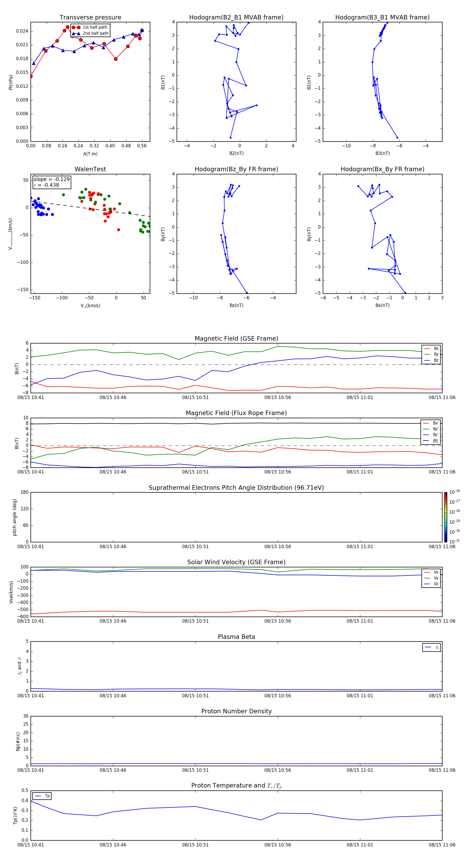Screen dimensions: 473x868
Task: Click the 'pitch angle (deg)' axis label
Action: pyautogui.click(x=14, y=517)
